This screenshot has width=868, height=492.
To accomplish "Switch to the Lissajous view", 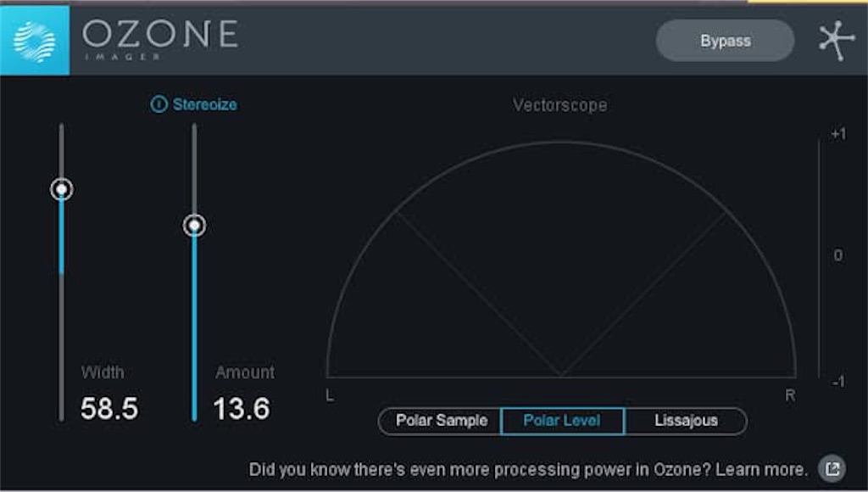I will 687,421.
